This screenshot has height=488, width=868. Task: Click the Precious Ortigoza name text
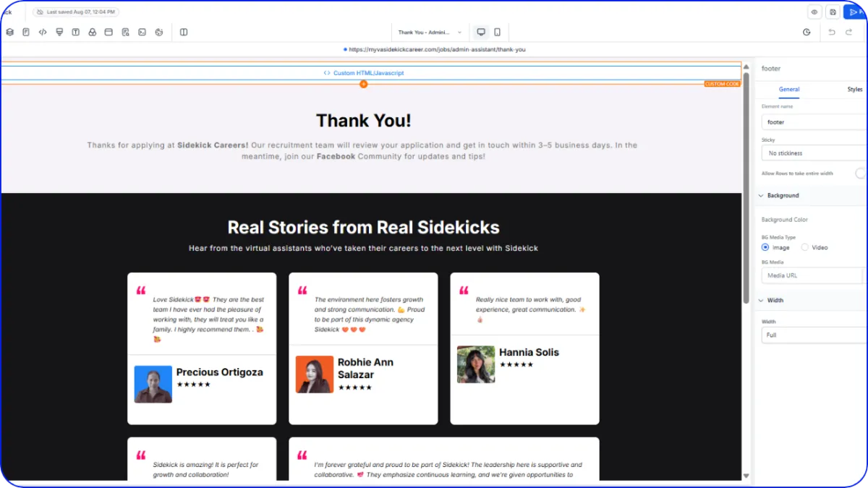(x=220, y=372)
